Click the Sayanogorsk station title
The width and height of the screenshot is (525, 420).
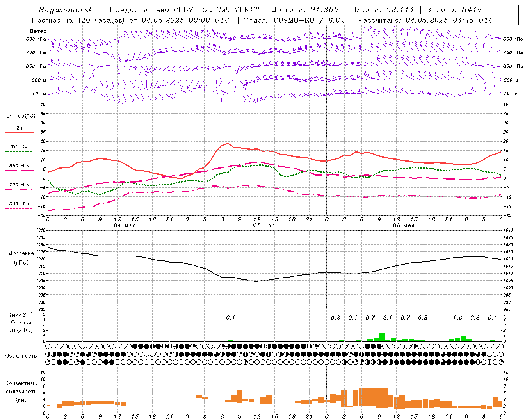(66, 10)
